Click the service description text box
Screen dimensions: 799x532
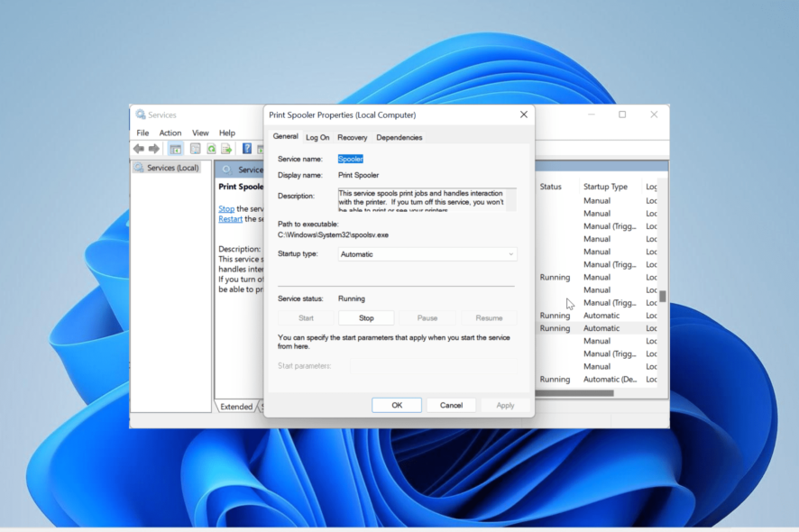[x=427, y=200]
